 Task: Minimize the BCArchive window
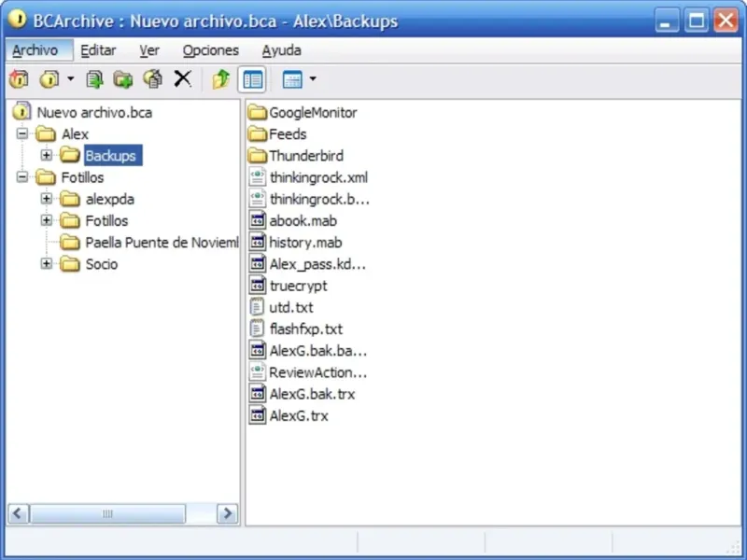click(666, 21)
